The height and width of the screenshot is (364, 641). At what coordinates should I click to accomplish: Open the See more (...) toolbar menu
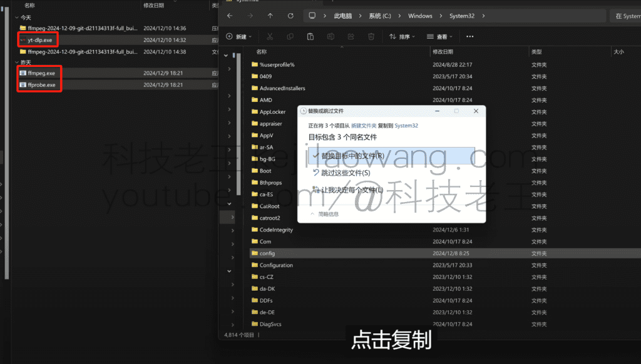(x=471, y=36)
